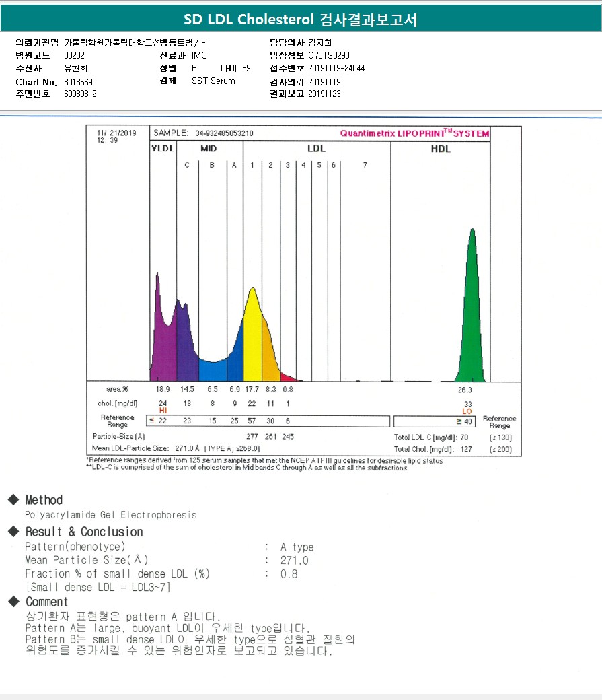Click LDL subfraction label "7"
Image resolution: width=602 pixels, height=700 pixels.
(x=365, y=165)
